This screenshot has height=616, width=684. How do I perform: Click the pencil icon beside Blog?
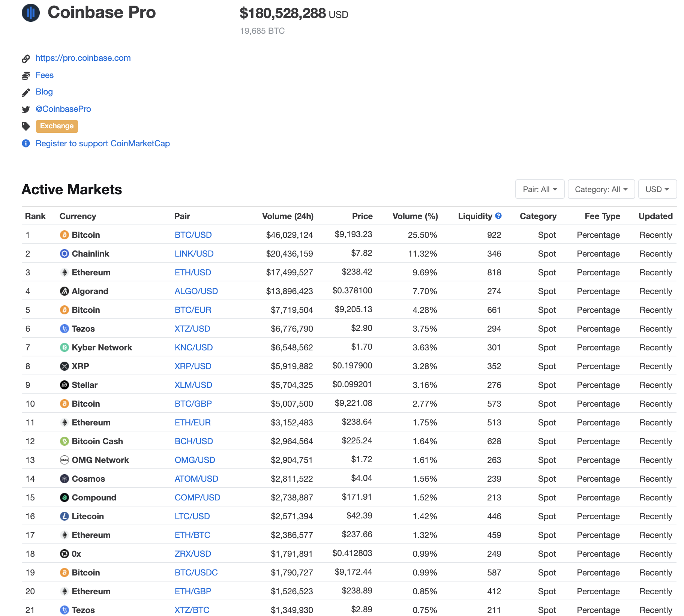[x=26, y=92]
